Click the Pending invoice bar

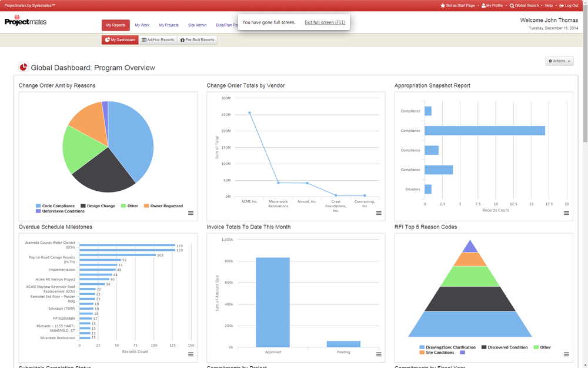(x=343, y=344)
